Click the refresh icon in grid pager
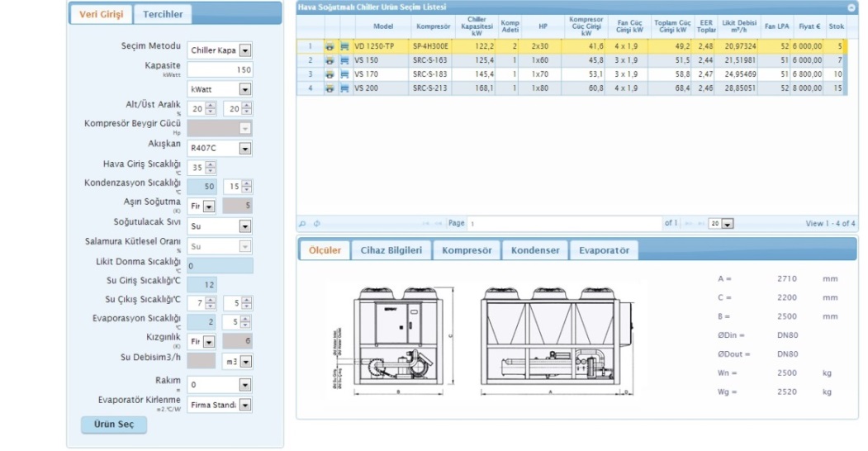The image size is (868, 451). pos(316,223)
